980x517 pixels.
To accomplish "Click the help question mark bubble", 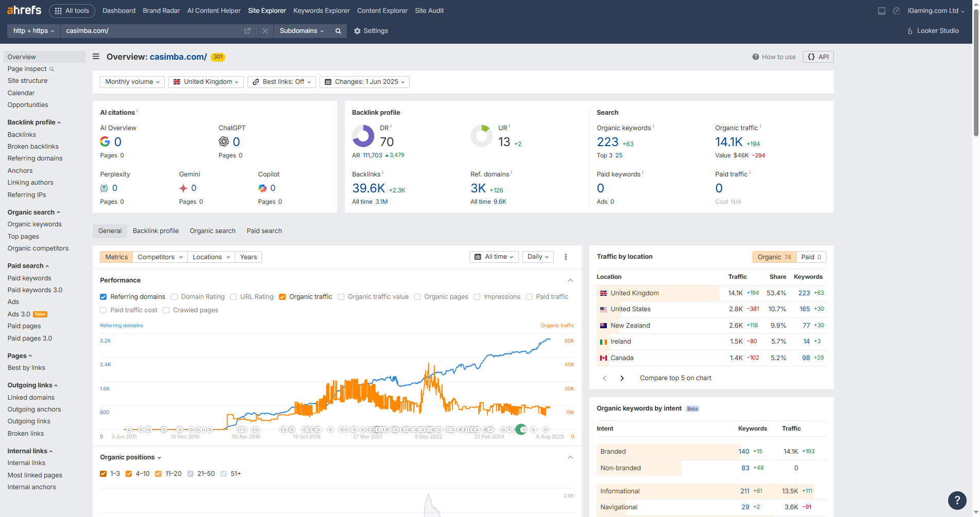I will (957, 500).
